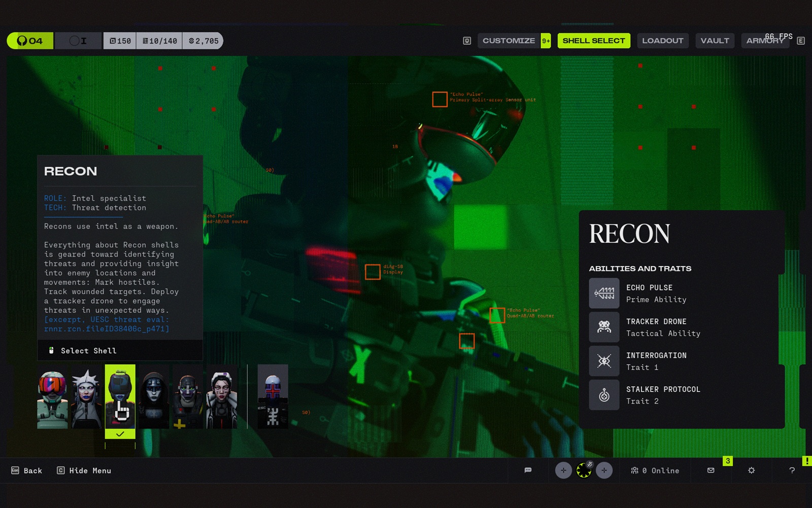Image resolution: width=812 pixels, height=508 pixels.
Task: Click the Echo Pulse prime ability icon
Action: 604,293
